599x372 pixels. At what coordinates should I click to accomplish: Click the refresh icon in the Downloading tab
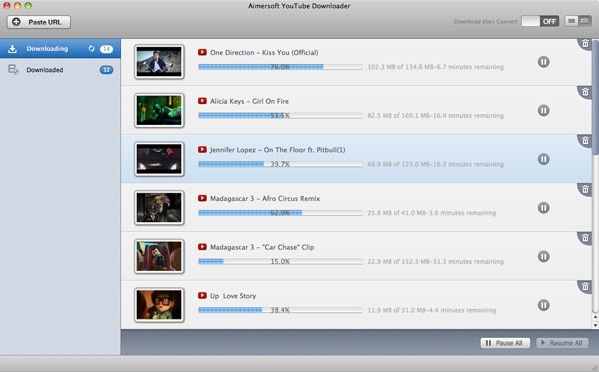[91, 49]
